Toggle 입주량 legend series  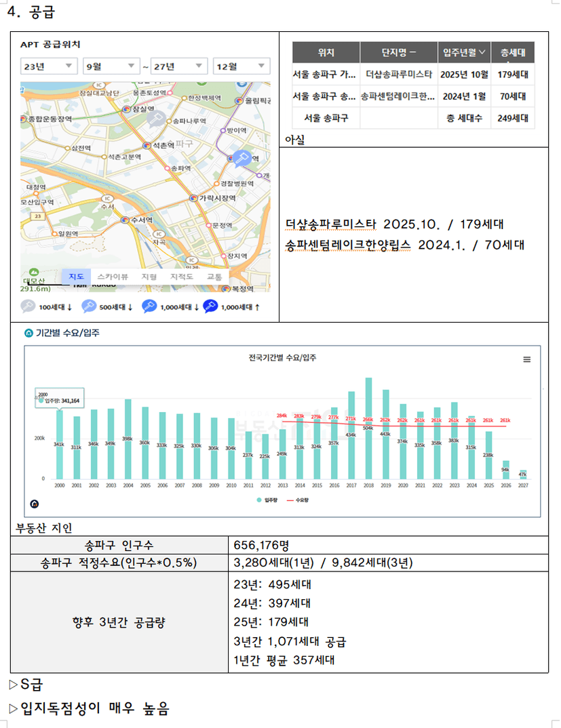click(x=267, y=500)
